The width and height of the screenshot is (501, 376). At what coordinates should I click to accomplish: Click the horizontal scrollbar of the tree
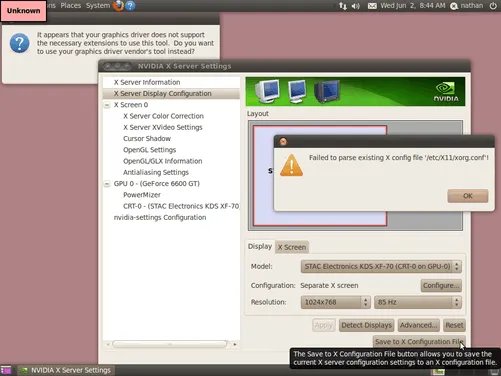170,344
